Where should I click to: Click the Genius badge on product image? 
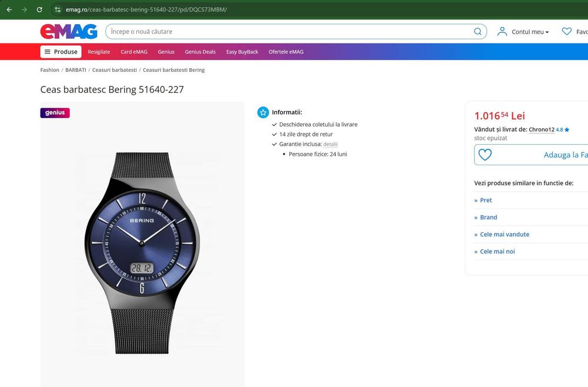(x=55, y=113)
